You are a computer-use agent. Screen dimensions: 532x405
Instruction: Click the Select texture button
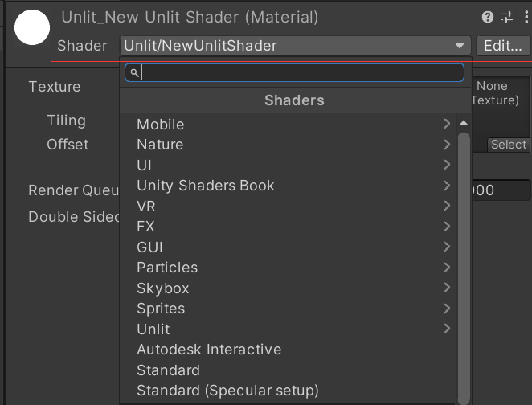508,145
